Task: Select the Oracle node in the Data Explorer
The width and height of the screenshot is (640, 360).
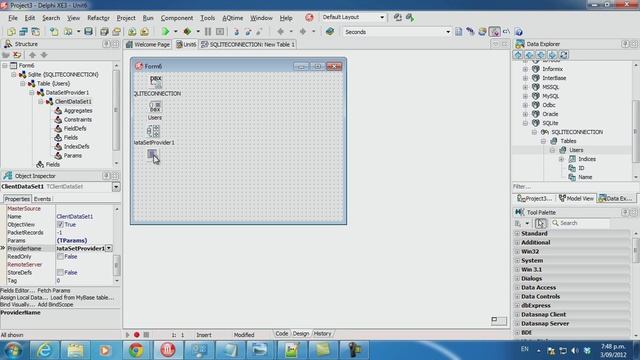Action: pyautogui.click(x=550, y=114)
